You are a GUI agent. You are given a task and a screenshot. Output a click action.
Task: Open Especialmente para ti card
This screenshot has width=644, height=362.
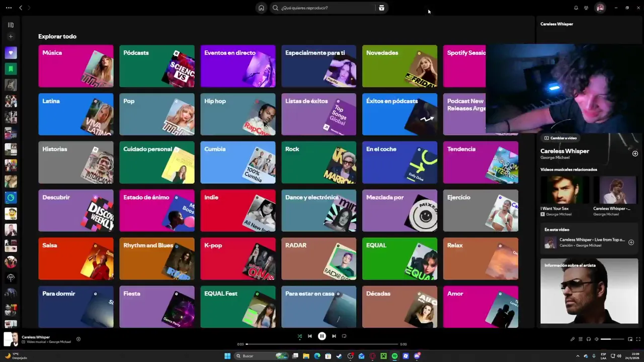(319, 66)
